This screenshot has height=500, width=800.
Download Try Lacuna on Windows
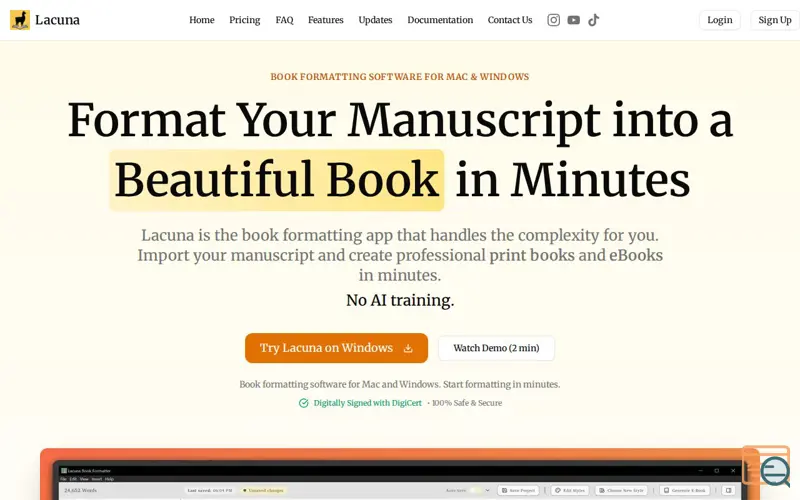pos(336,348)
